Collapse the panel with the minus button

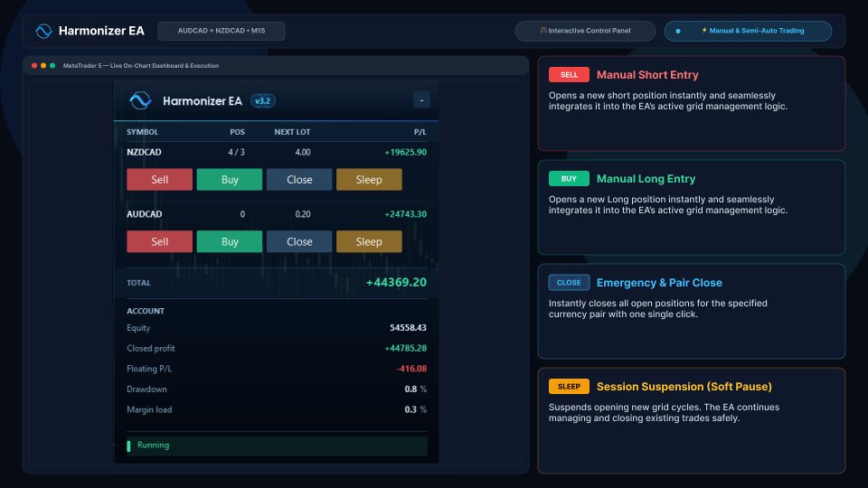click(x=421, y=100)
